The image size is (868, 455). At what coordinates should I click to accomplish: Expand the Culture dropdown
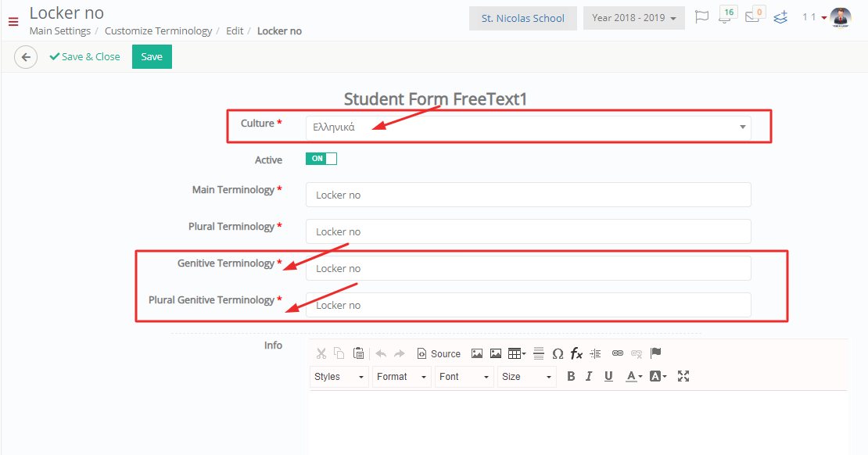pos(528,127)
